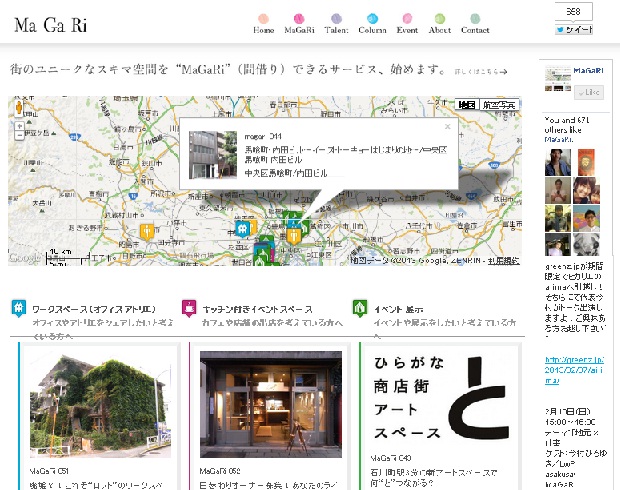
Task: Click the MaGaRi site logo
Action: (51, 25)
